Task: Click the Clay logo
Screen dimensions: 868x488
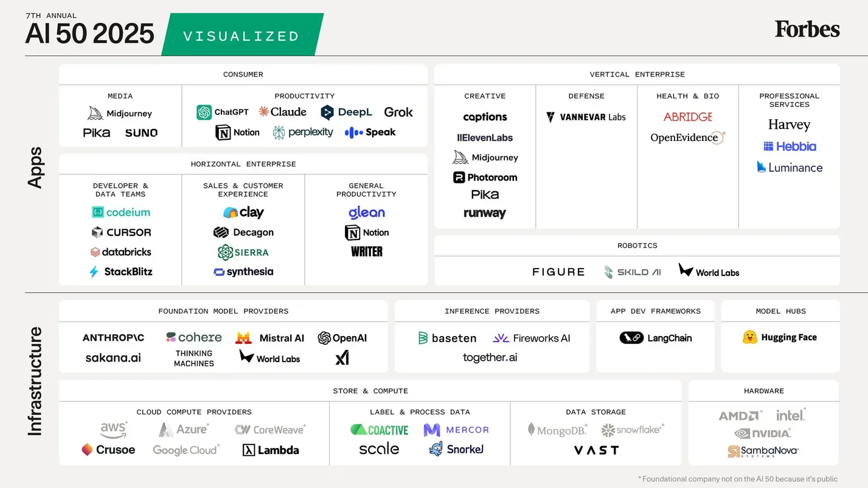Action: click(x=243, y=212)
